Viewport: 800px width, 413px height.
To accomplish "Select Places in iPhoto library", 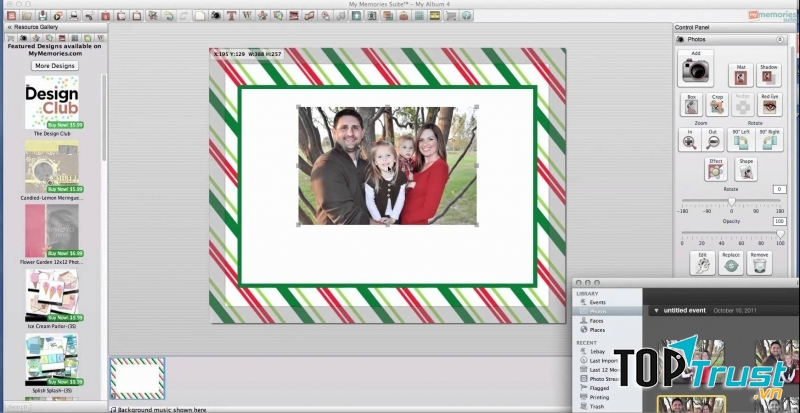I will (x=597, y=330).
